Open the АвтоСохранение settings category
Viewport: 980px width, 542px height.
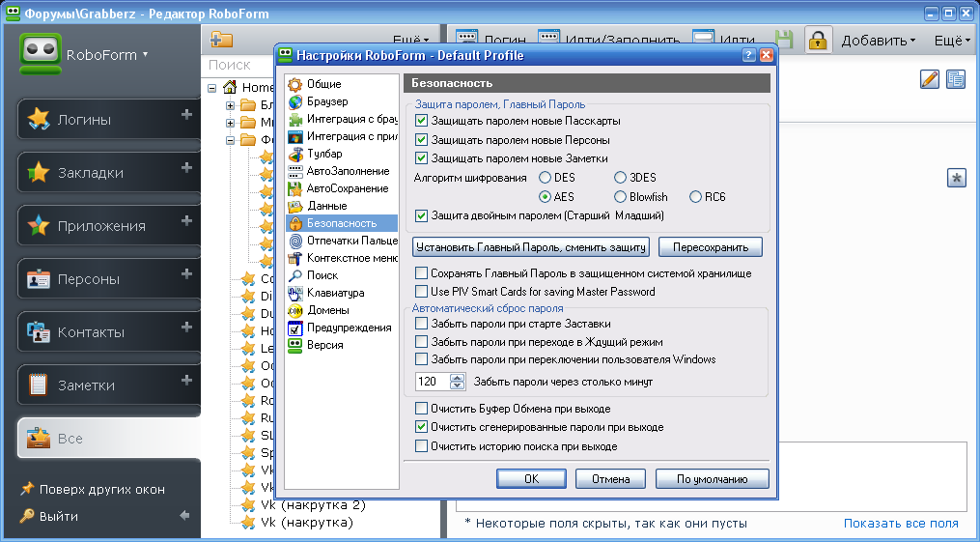[x=348, y=188]
